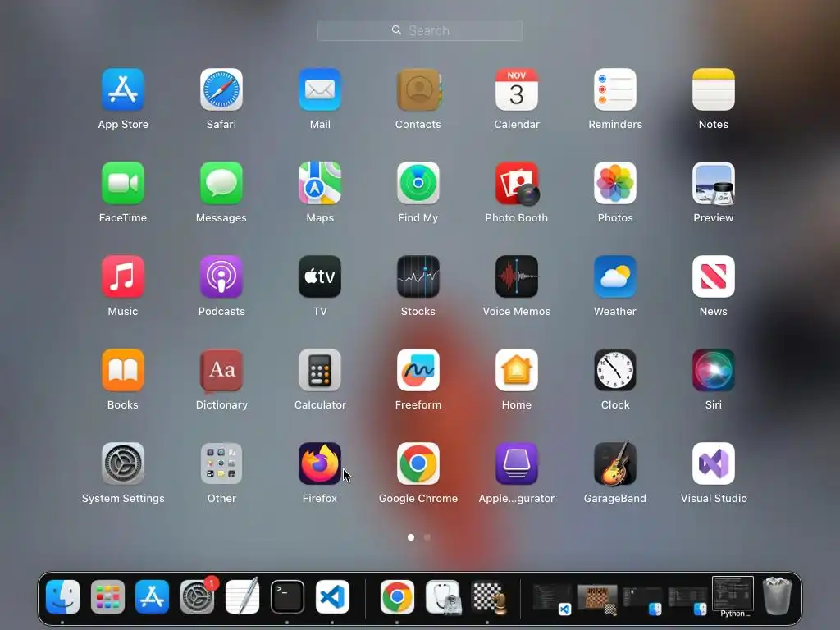This screenshot has width=840, height=630.
Task: Launch the Dictionary app
Action: pos(221,370)
